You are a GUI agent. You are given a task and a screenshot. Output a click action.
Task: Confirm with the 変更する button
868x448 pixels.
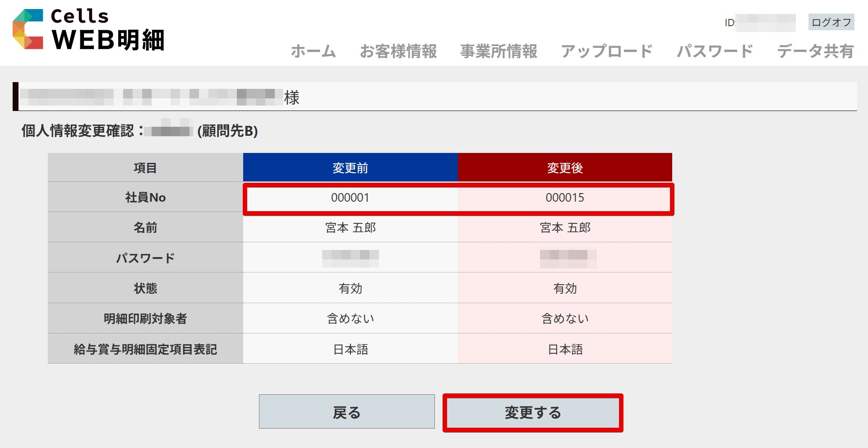(x=532, y=413)
